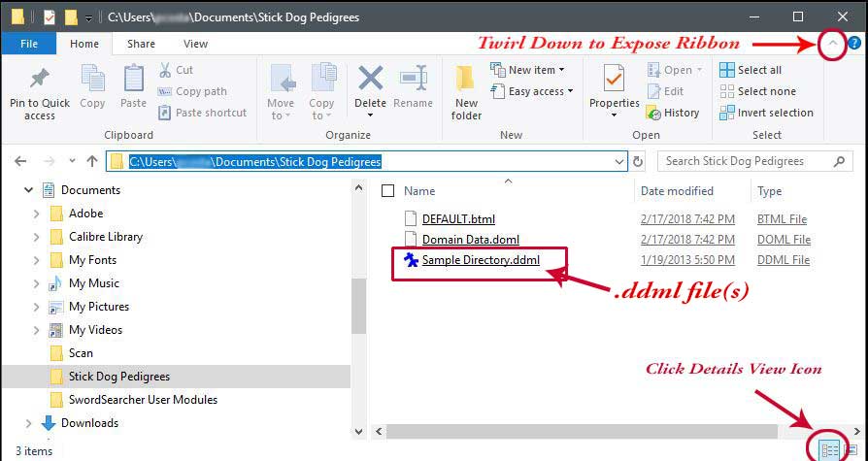The width and height of the screenshot is (868, 461).
Task: Click navigation pane scroll down arrow
Action: coord(358,431)
